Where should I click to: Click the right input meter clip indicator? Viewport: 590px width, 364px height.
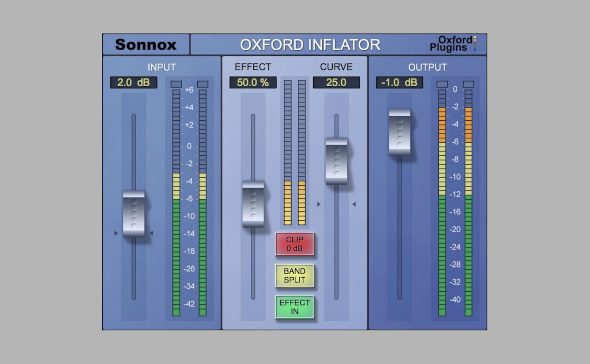pyautogui.click(x=203, y=84)
